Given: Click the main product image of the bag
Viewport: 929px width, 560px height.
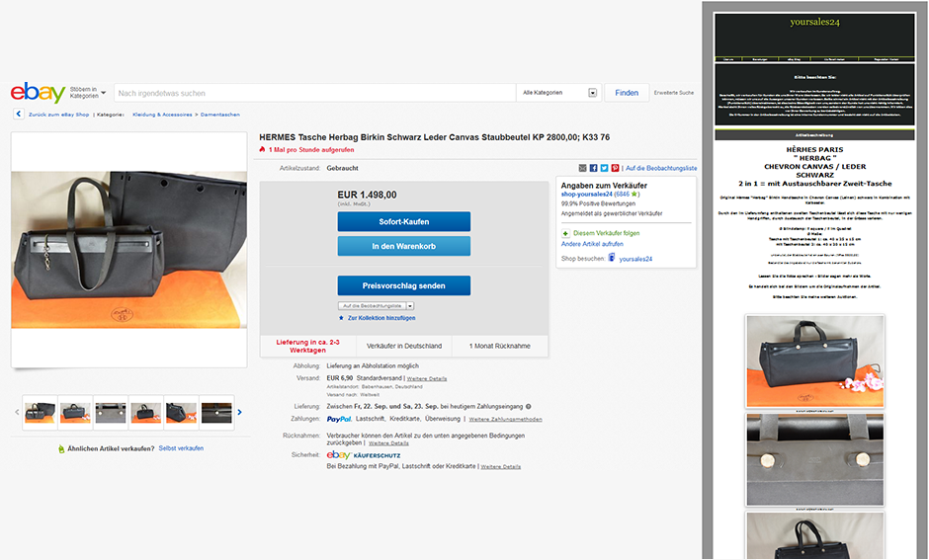Looking at the screenshot, I should coord(129,250).
